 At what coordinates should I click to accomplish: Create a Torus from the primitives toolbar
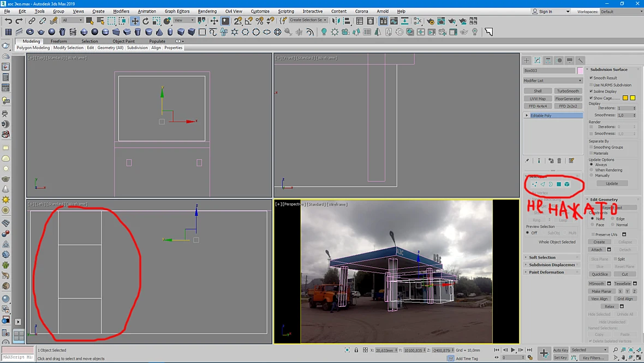[x=30, y=32]
